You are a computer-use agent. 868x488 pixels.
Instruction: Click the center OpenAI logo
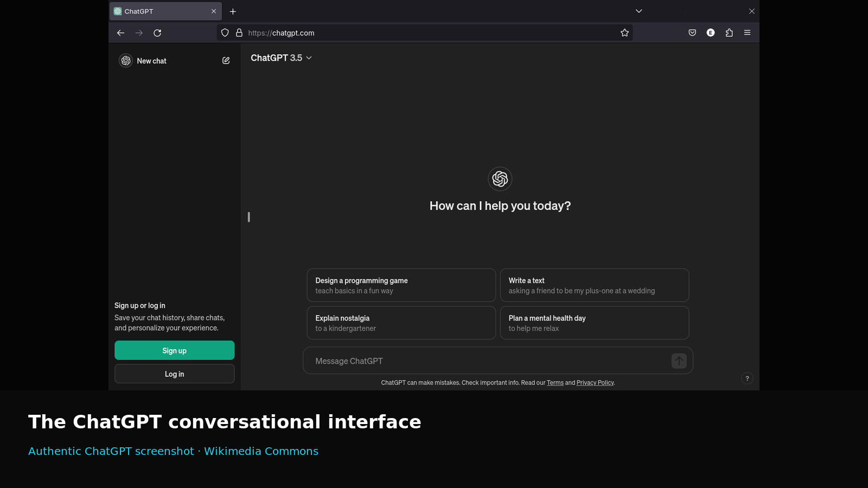pos(500,179)
